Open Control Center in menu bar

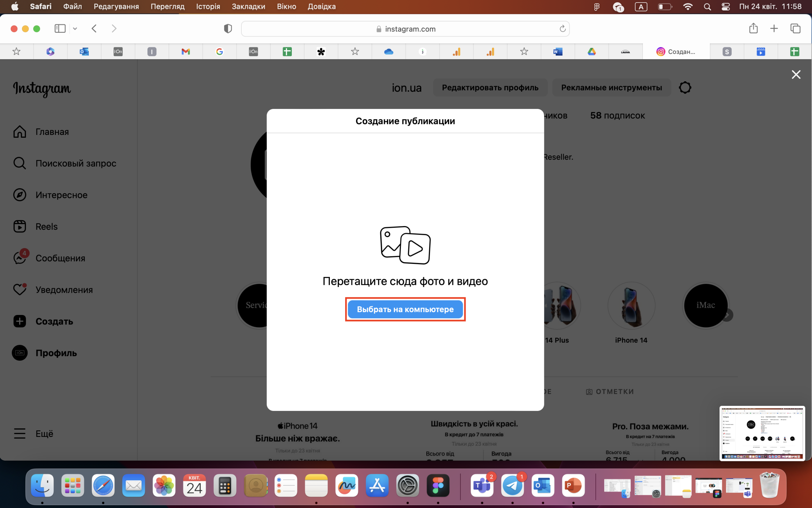click(x=725, y=7)
